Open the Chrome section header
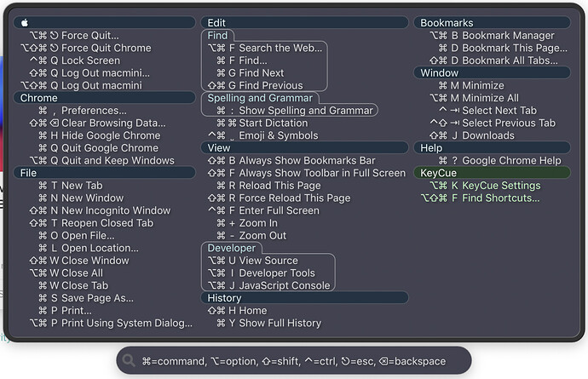 tap(104, 98)
